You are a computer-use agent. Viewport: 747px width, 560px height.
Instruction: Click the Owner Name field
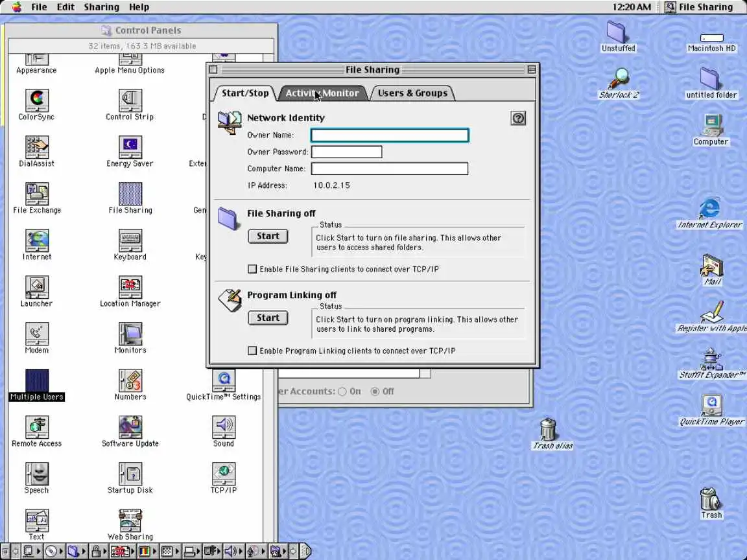click(x=390, y=135)
